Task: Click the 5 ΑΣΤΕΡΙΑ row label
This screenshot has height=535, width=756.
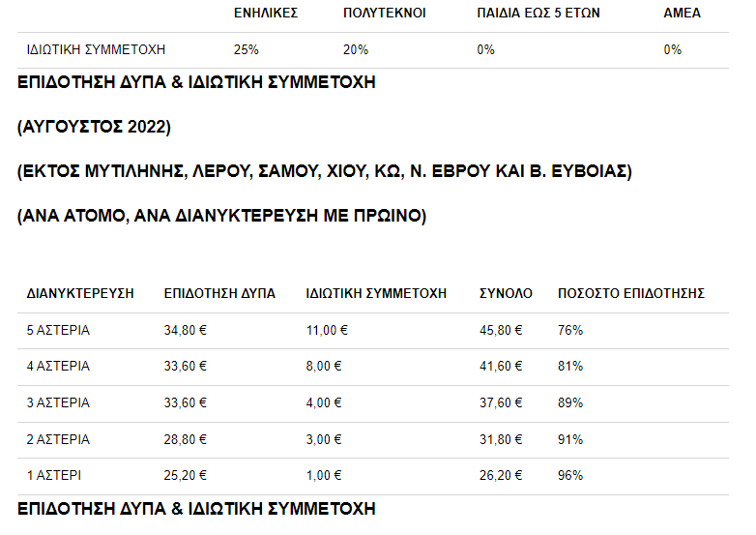Action: (x=58, y=330)
